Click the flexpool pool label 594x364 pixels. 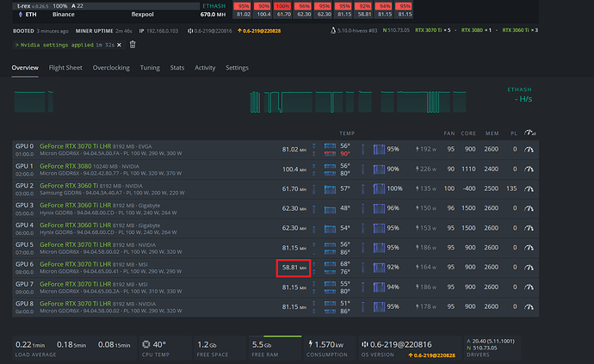[142, 15]
